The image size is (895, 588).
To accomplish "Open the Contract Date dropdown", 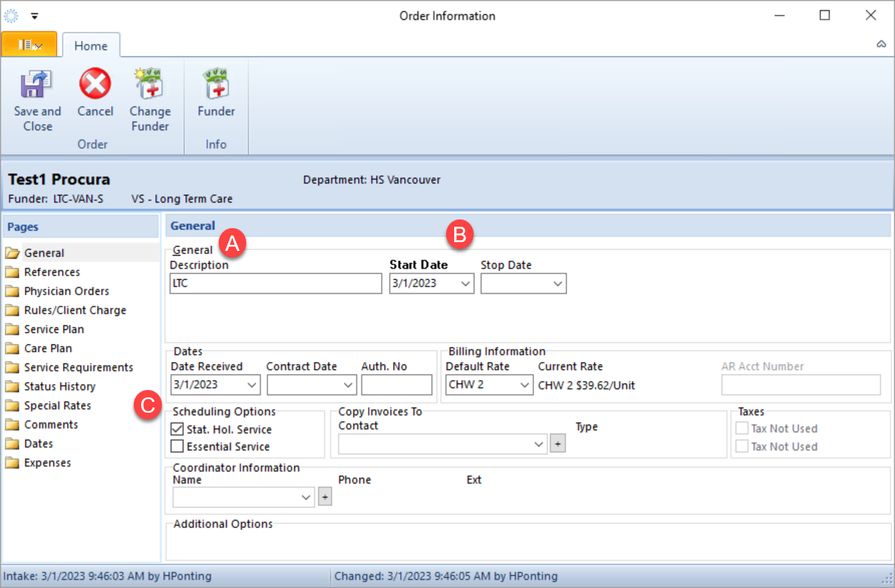I will point(347,385).
